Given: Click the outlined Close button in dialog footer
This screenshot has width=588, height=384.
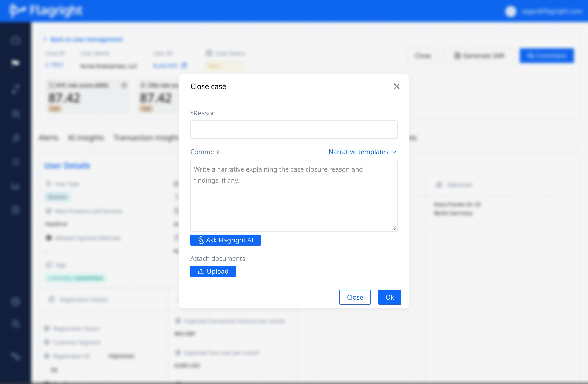Looking at the screenshot, I should (x=355, y=297).
